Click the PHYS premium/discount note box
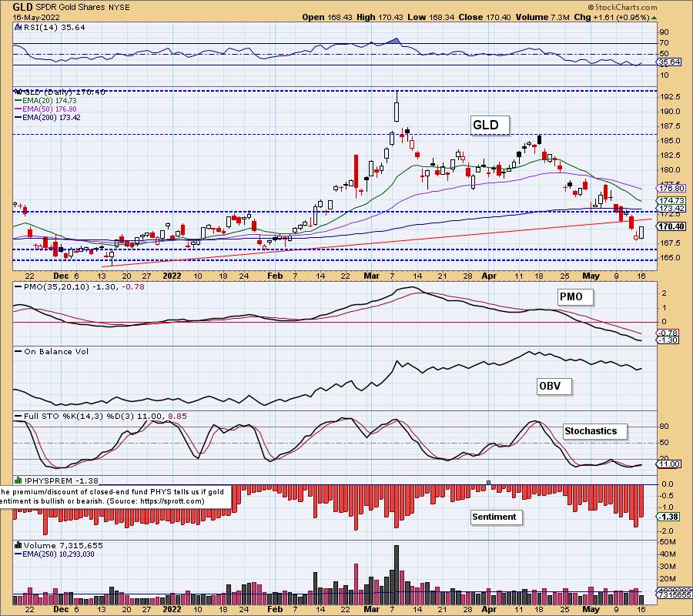The width and height of the screenshot is (693, 616). 115,497
